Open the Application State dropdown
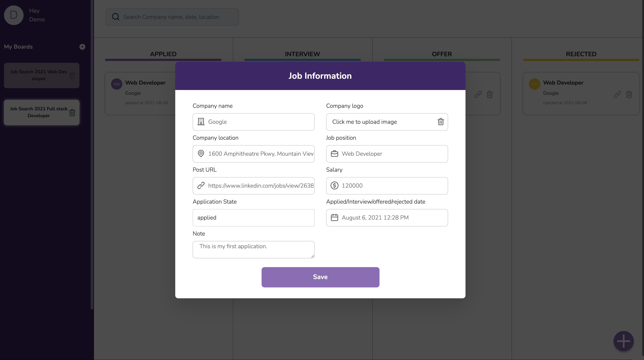 (x=253, y=218)
